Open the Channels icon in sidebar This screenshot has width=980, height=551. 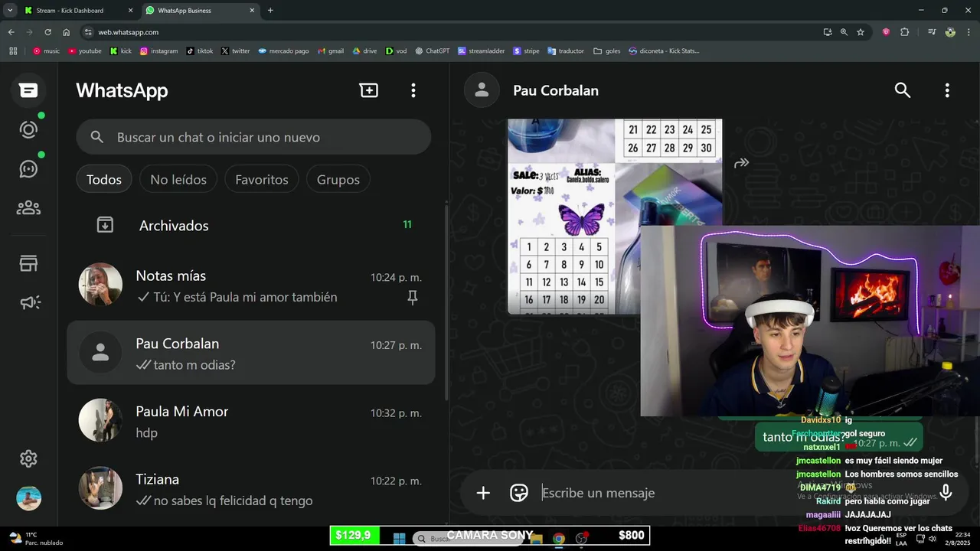(x=28, y=168)
